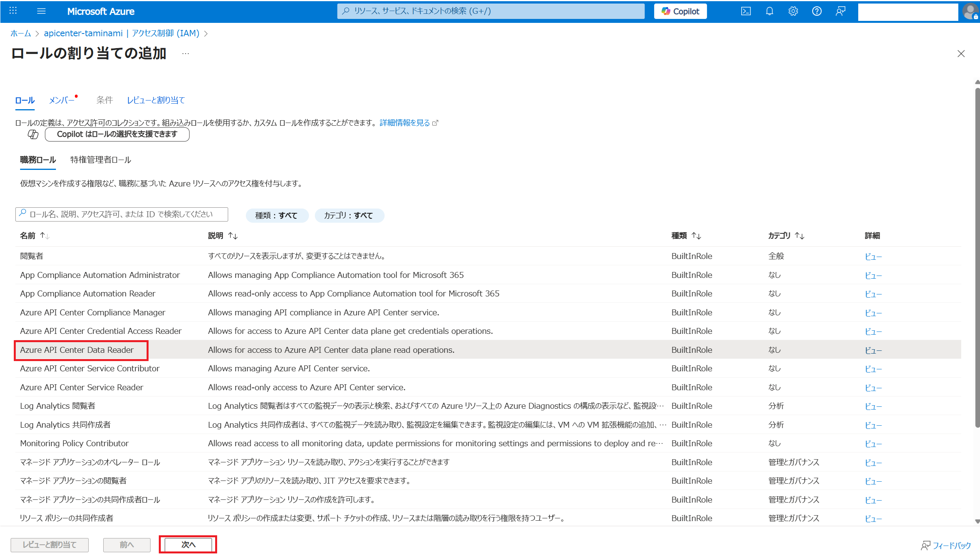The height and width of the screenshot is (555, 980).
Task: Go to ホーム in the breadcrumb
Action: pyautogui.click(x=20, y=34)
